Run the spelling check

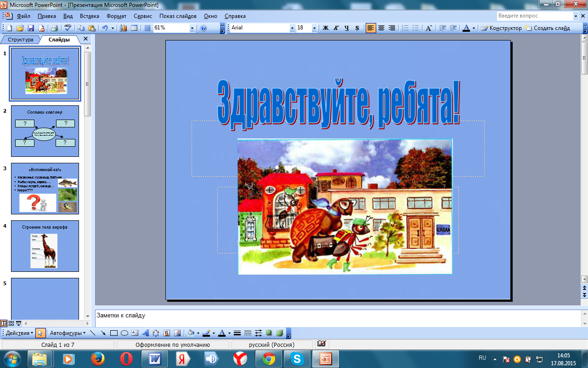pyautogui.click(x=68, y=28)
